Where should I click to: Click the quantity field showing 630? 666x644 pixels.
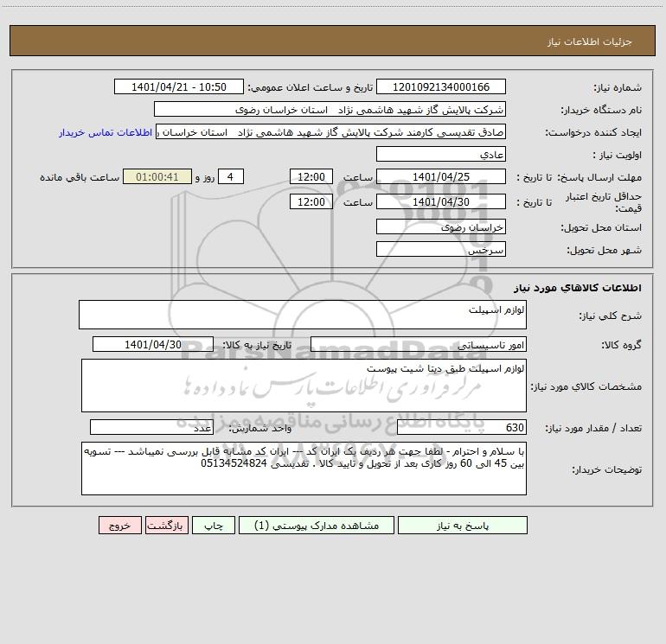point(462,428)
